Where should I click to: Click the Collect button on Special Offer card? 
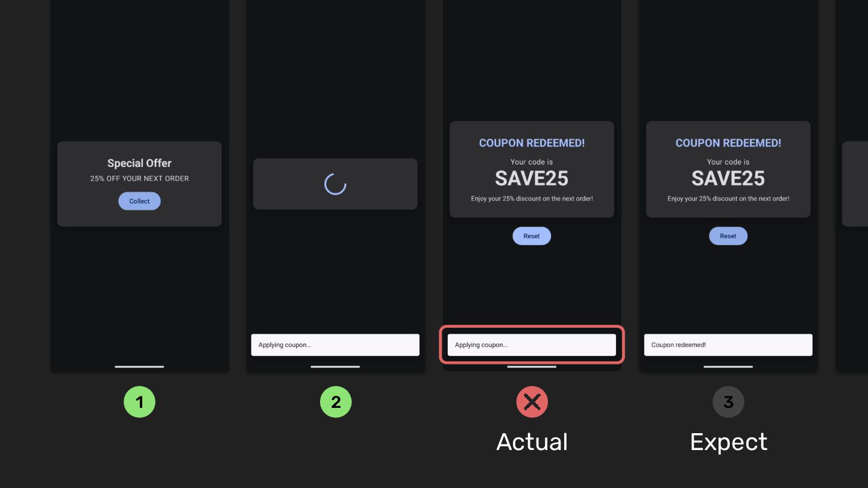click(x=139, y=201)
